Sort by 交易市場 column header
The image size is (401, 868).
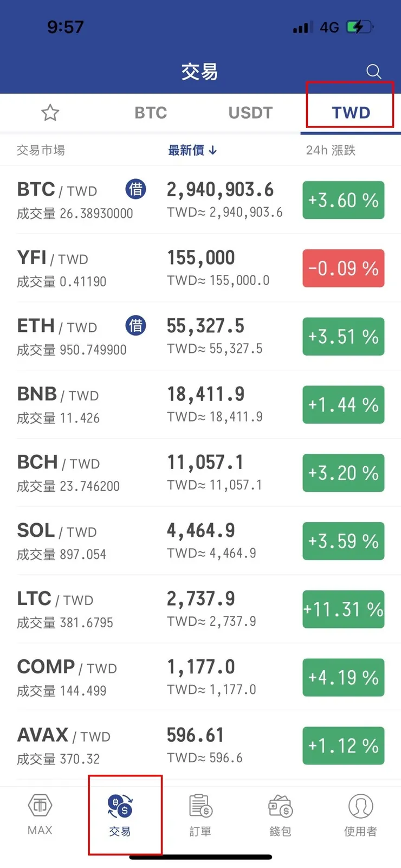(41, 150)
